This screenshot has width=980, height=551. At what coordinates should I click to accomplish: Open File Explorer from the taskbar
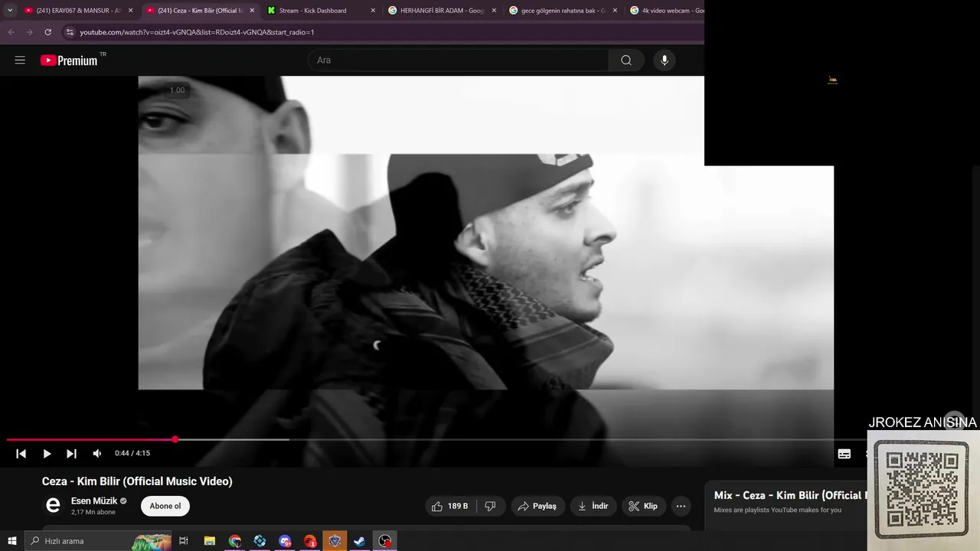tap(210, 541)
